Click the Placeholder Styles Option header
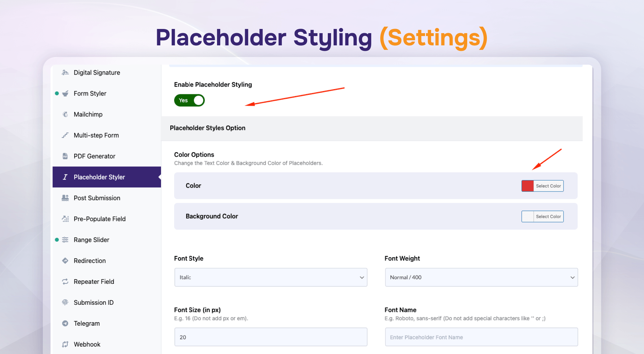The width and height of the screenshot is (644, 354). 372,128
